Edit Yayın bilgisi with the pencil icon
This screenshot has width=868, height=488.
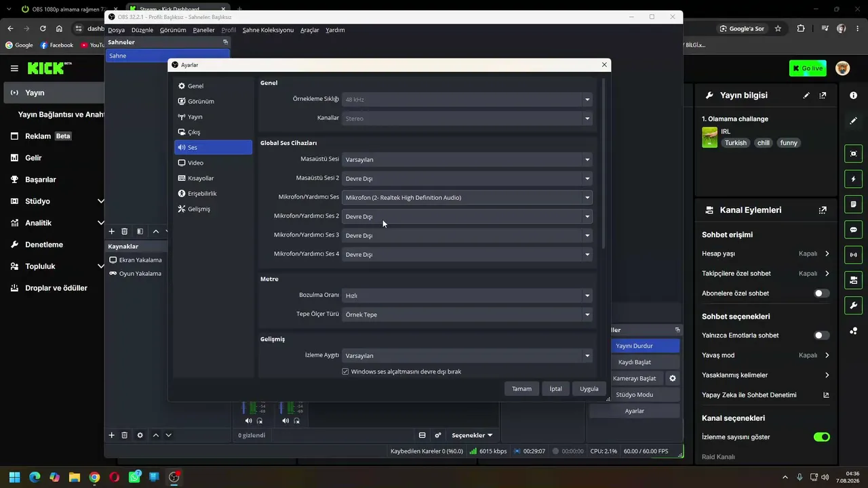click(806, 96)
